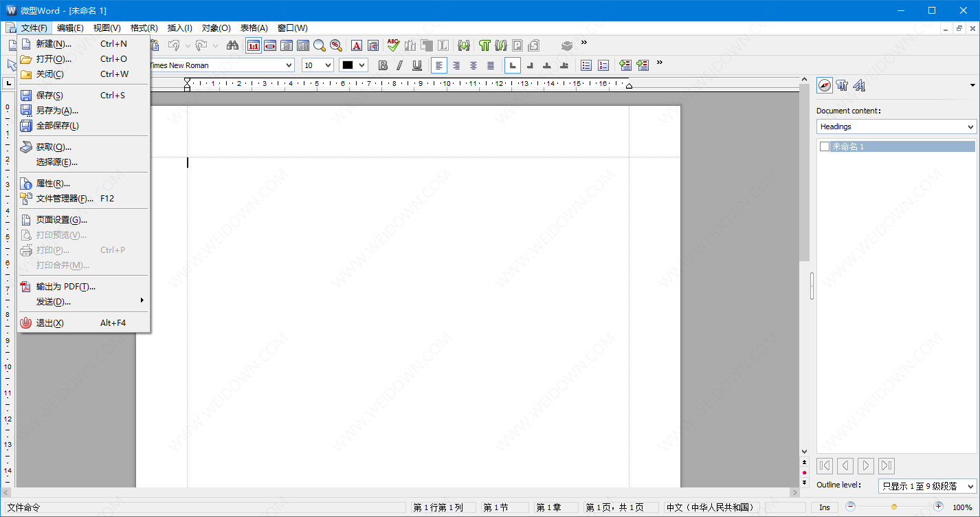Open the magnifier zoom tool
Viewport: 980px width, 517px height.
[x=320, y=45]
